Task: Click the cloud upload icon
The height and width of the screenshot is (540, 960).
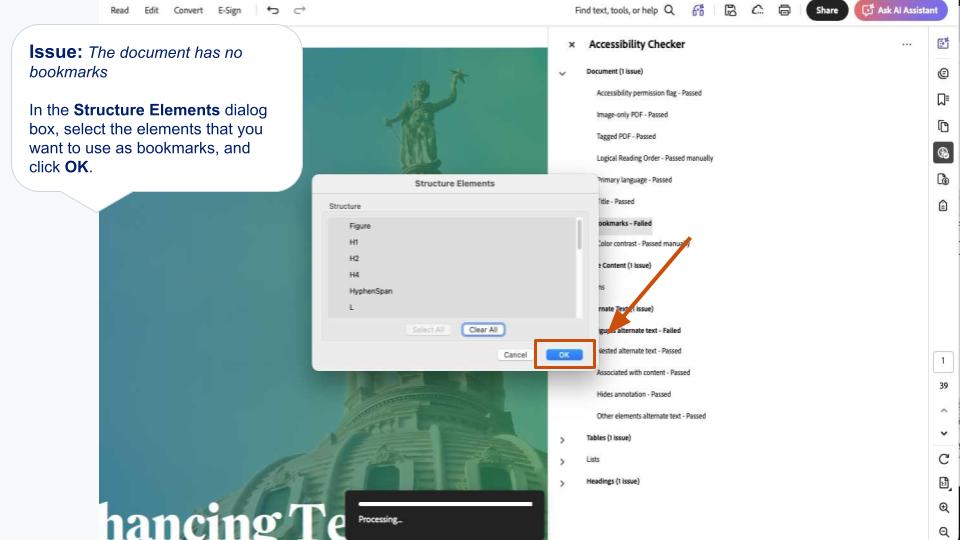Action: click(x=757, y=10)
